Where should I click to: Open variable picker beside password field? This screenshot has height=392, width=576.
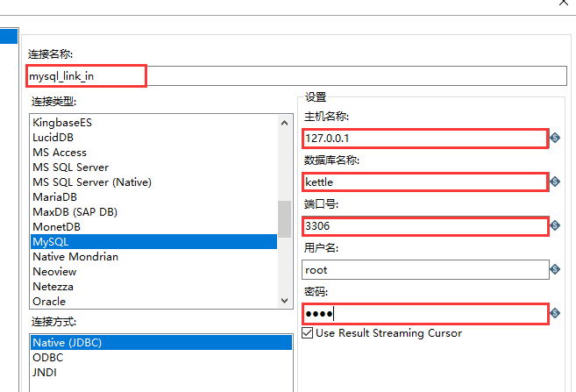point(555,313)
